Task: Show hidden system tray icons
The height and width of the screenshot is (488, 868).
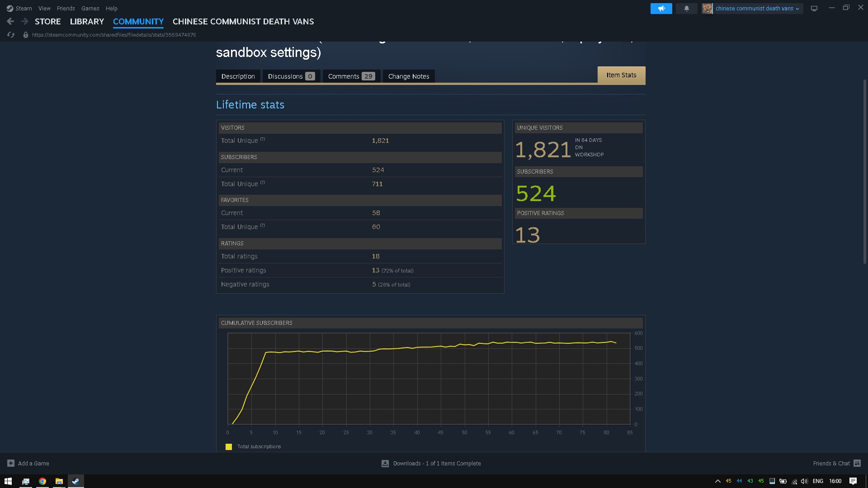Action: 717,481
